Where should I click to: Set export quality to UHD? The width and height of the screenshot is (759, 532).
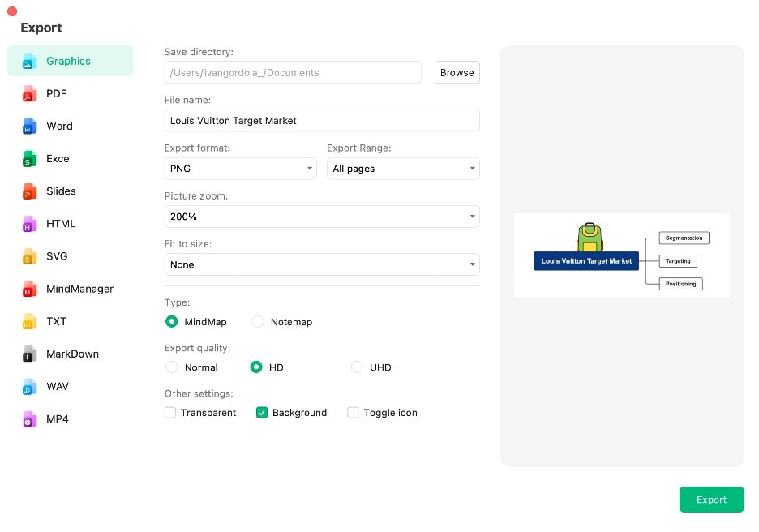click(357, 367)
